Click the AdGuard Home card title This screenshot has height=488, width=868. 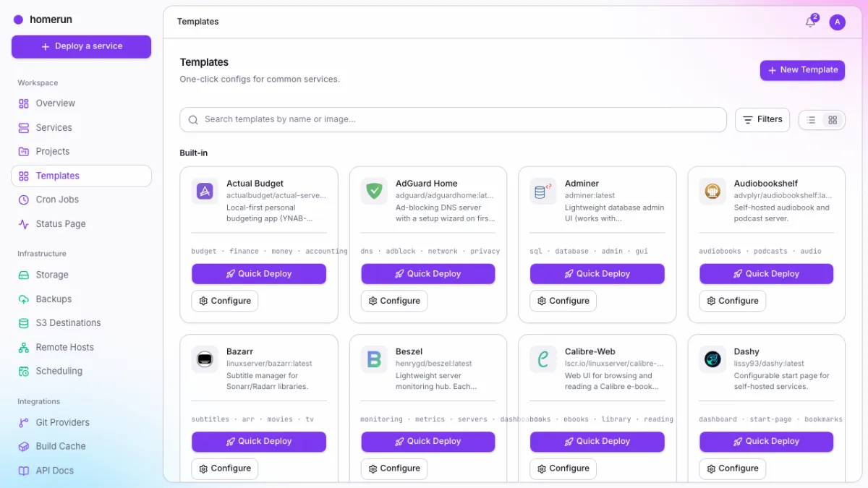click(x=427, y=184)
